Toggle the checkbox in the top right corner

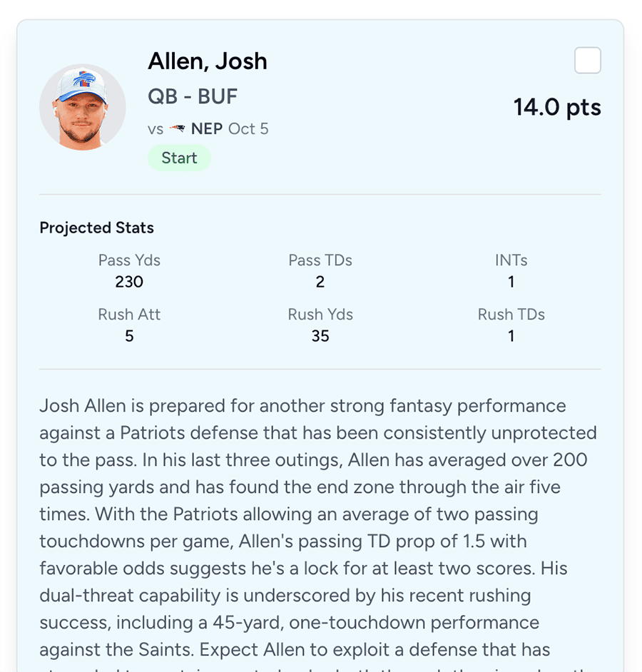pos(587,61)
